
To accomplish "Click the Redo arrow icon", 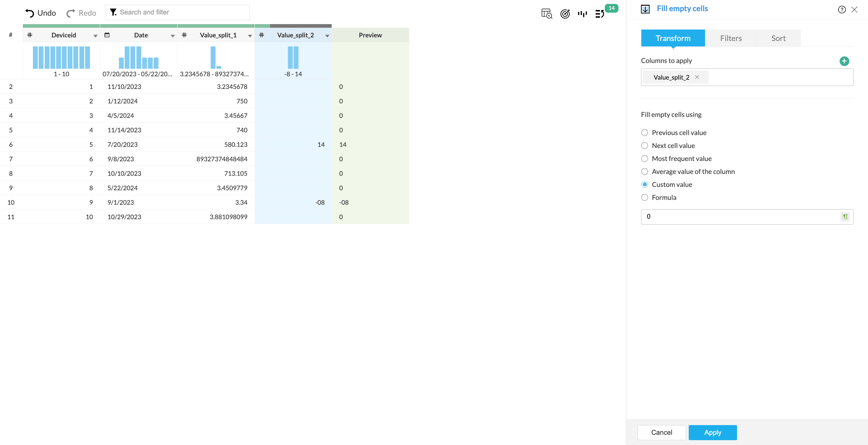I will point(71,13).
